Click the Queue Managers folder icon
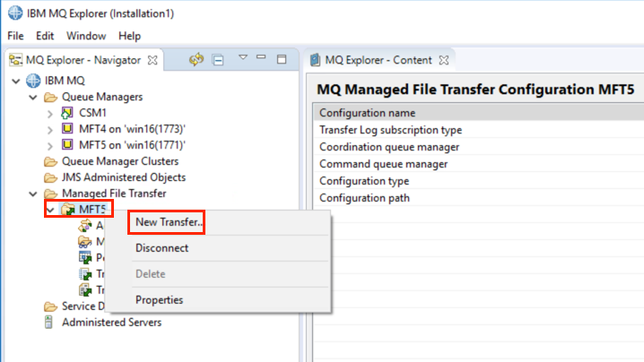The image size is (644, 362). pos(50,98)
